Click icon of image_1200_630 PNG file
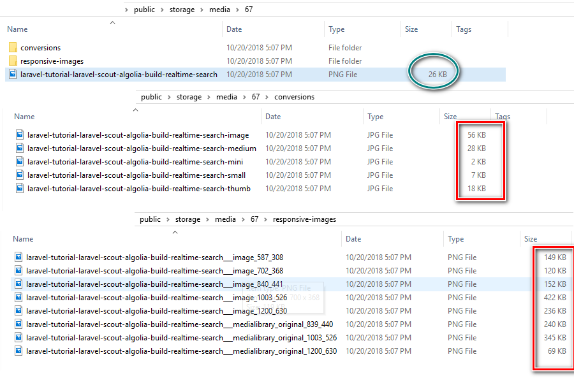This screenshot has width=574, height=392. point(18,311)
